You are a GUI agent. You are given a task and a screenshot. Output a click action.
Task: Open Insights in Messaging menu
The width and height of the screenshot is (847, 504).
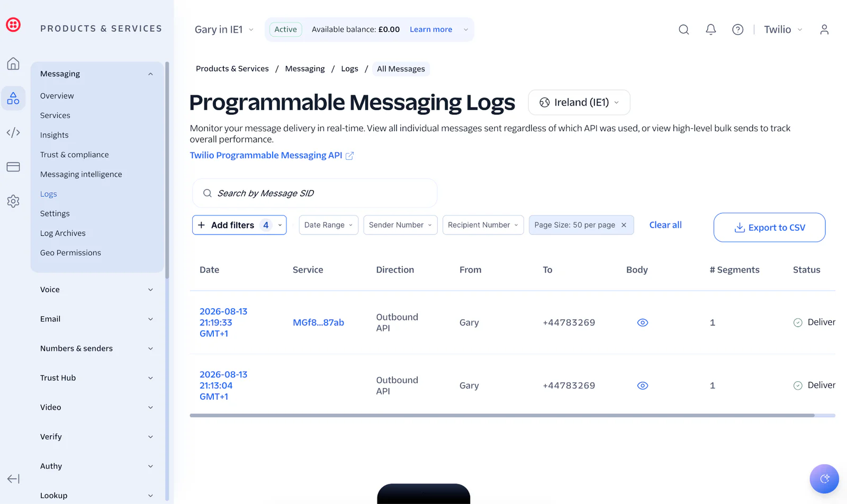pyautogui.click(x=55, y=135)
